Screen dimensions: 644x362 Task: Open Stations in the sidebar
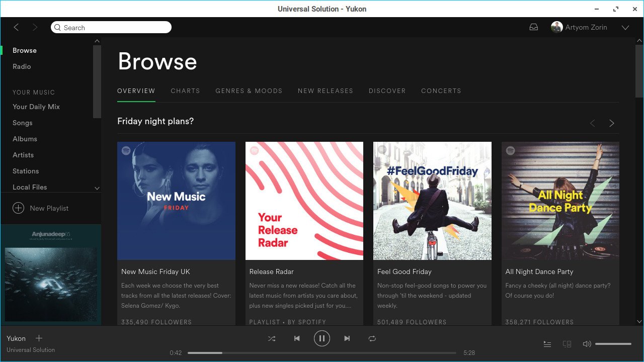(26, 171)
